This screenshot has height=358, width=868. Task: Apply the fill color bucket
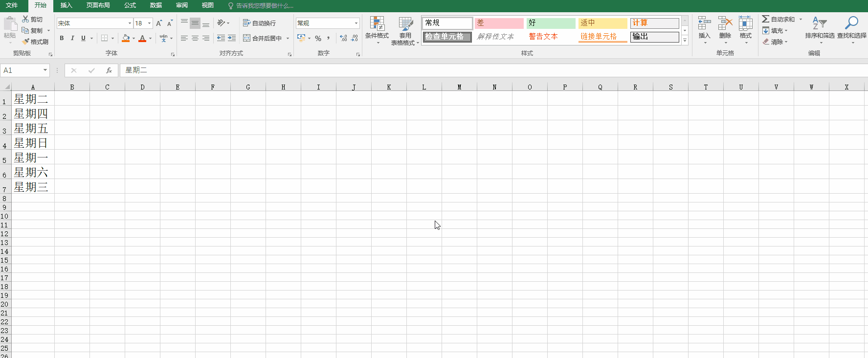[126, 38]
